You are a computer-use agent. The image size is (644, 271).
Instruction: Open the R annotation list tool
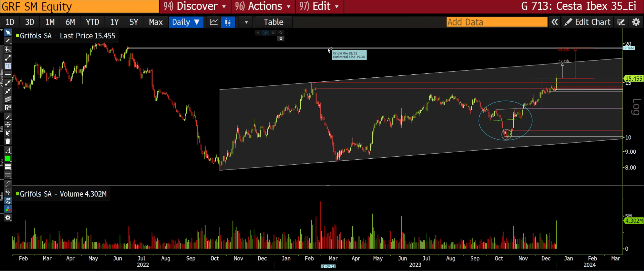click(x=8, y=108)
